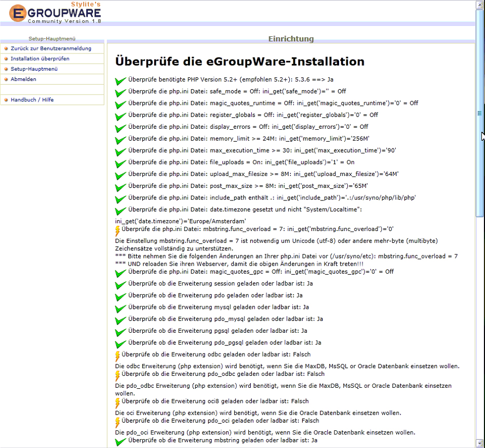Click green checkmark beside pdo_pgsql extension check
485x448 pixels.
click(120, 344)
